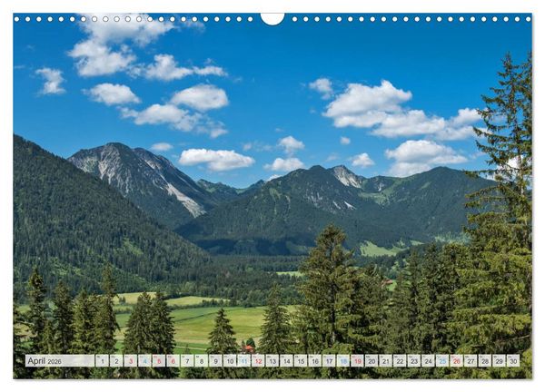545x392 pixels.
Task: Pick the blue date 25
Action: 442,361
